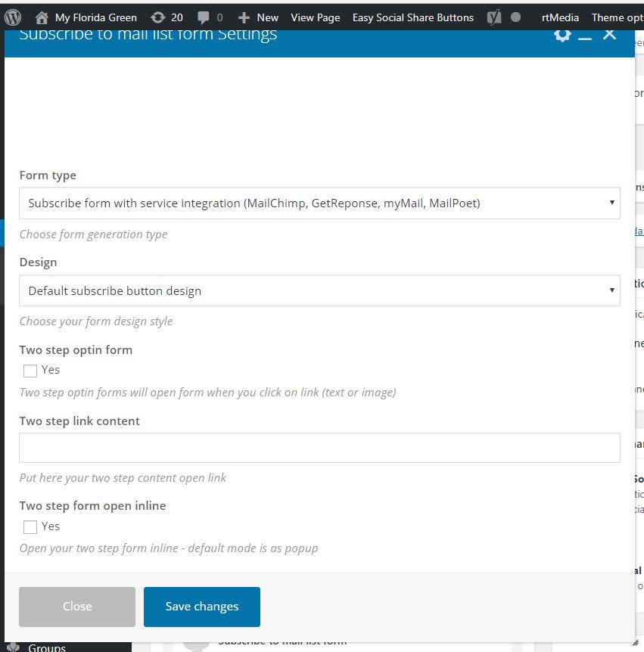The image size is (644, 652).
Task: Click the 'Choose form generation type' hint
Action: coord(94,234)
